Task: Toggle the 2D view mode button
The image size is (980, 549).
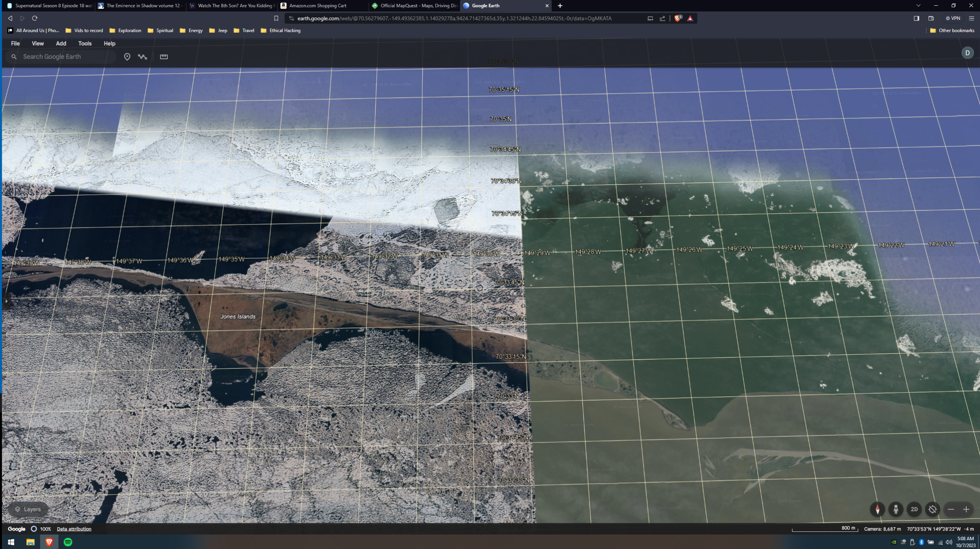Action: tap(914, 509)
